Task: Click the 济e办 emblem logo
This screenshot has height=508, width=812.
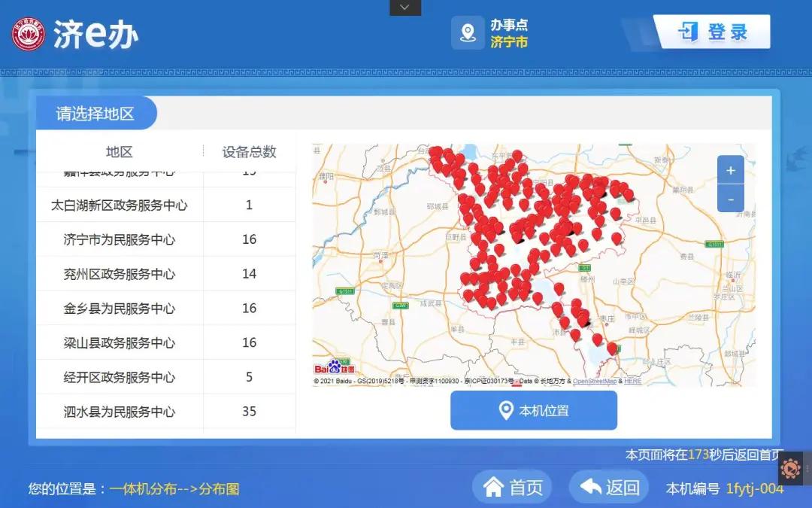Action: coord(29,34)
